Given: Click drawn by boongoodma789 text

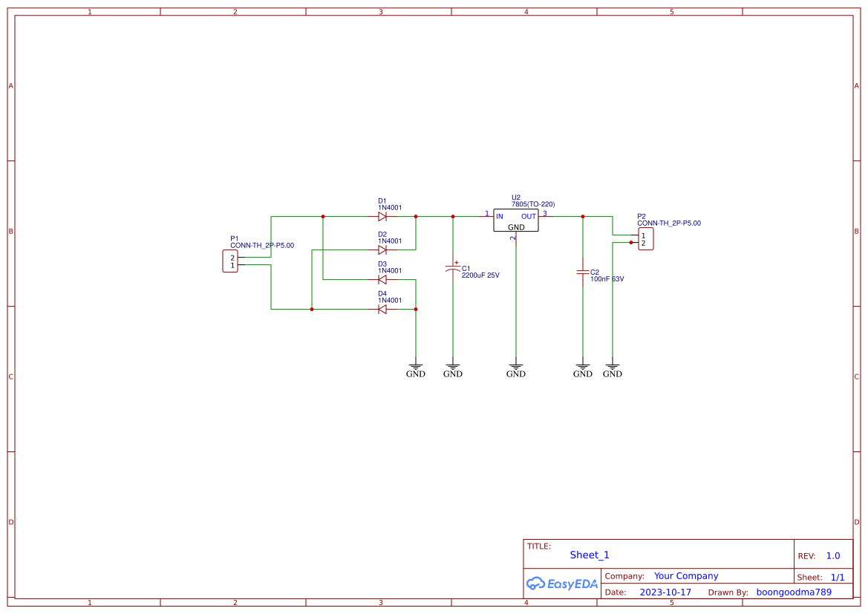Looking at the screenshot, I should [794, 592].
